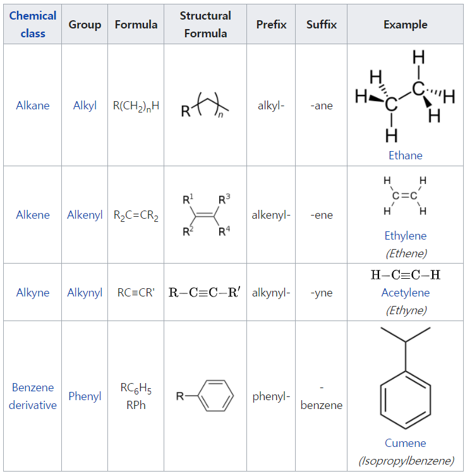Open the Acetylene example link
This screenshot has height=476, width=465.
tap(406, 293)
